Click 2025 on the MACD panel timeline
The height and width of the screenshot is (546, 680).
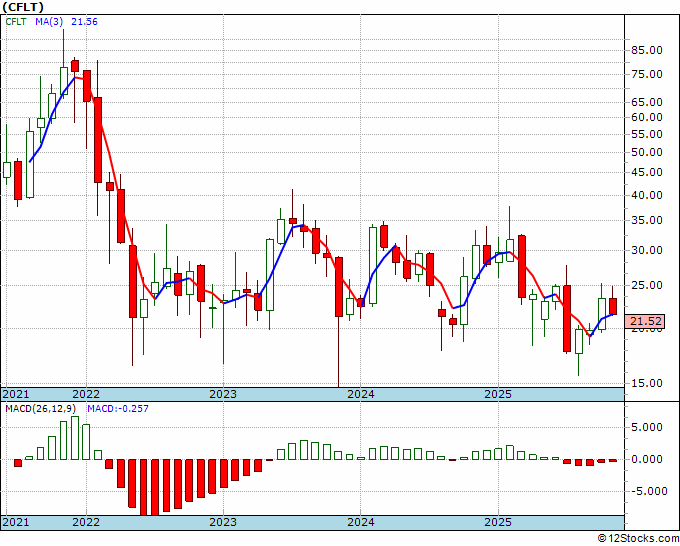[498, 522]
